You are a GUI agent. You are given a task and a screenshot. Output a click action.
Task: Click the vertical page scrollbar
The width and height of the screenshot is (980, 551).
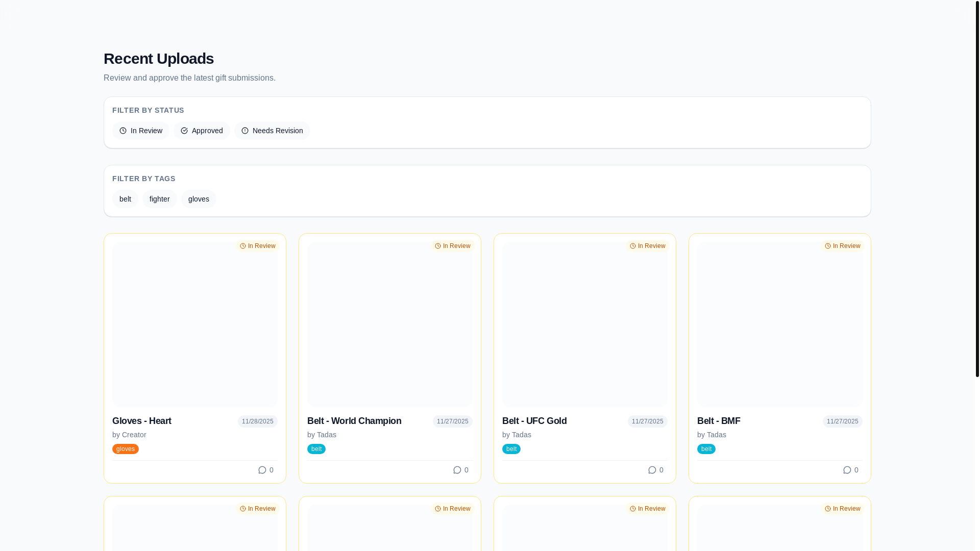click(977, 189)
